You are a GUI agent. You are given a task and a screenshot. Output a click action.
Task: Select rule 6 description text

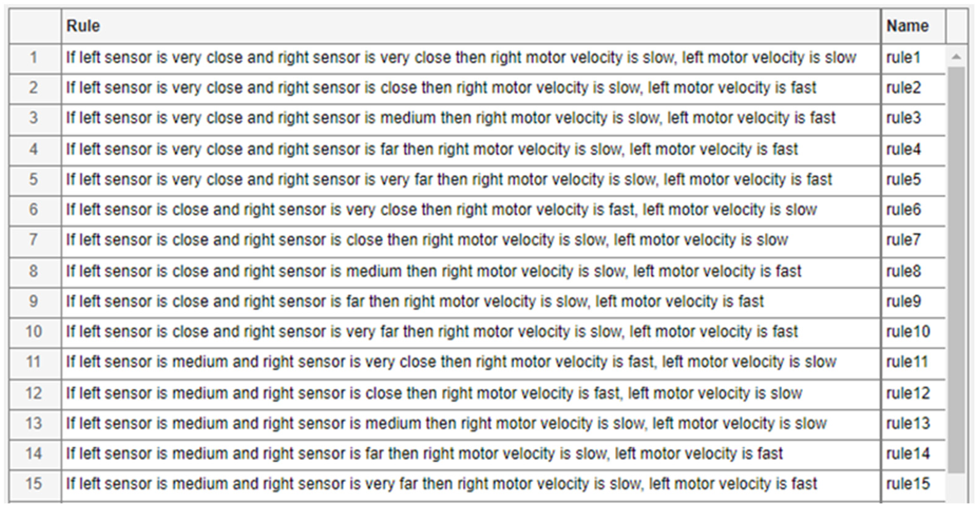(x=441, y=210)
